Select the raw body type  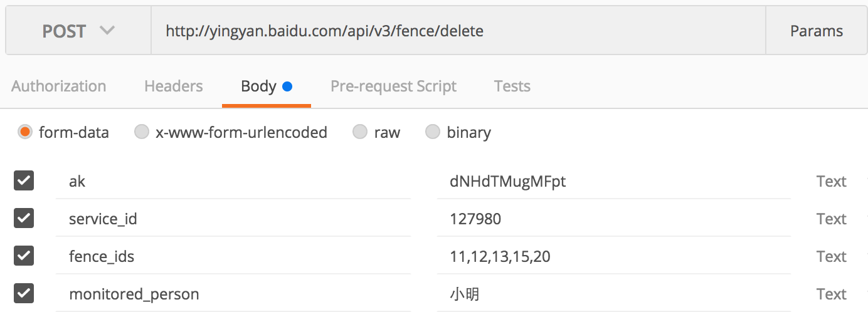[x=359, y=132]
